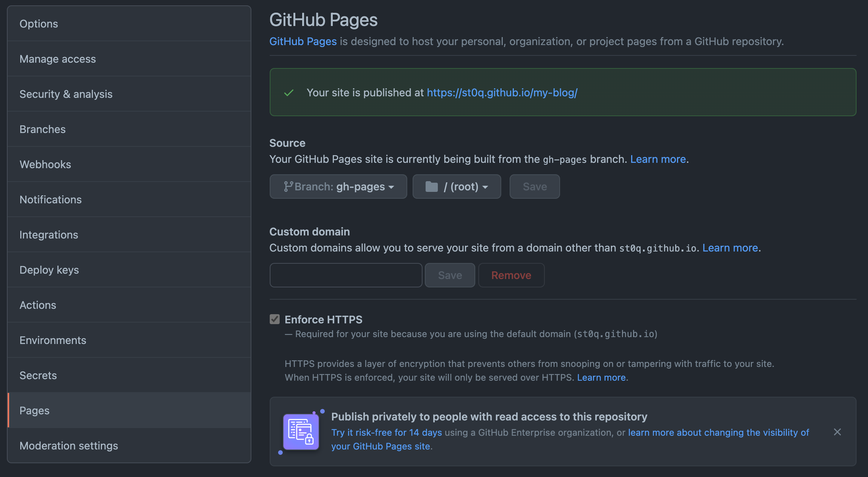Select the Pages sidebar item
Image resolution: width=868 pixels, height=477 pixels.
129,410
